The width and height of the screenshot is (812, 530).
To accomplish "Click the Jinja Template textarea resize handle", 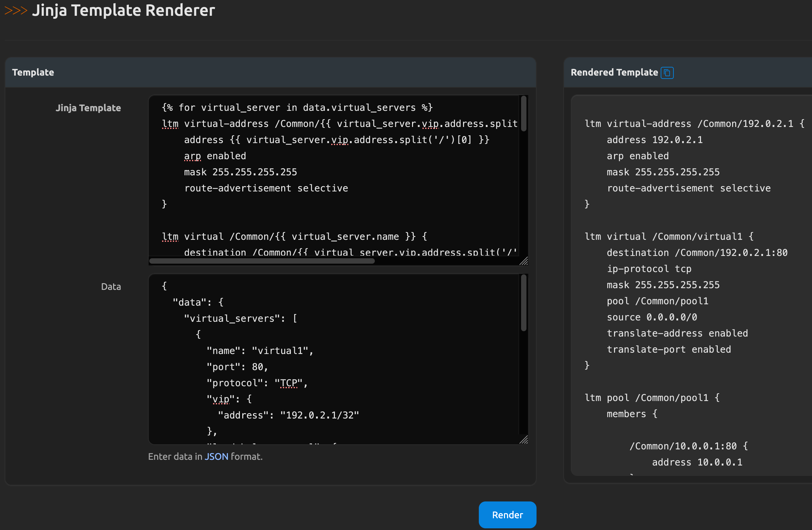I will coord(524,261).
